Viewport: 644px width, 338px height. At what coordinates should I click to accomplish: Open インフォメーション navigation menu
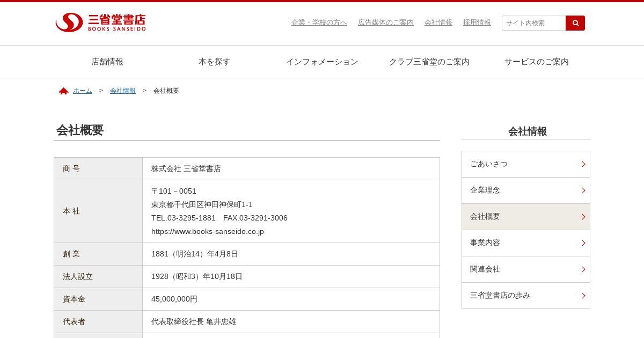coord(322,62)
